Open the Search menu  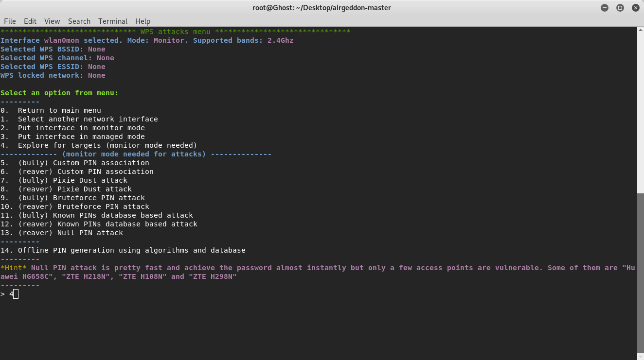[79, 21]
